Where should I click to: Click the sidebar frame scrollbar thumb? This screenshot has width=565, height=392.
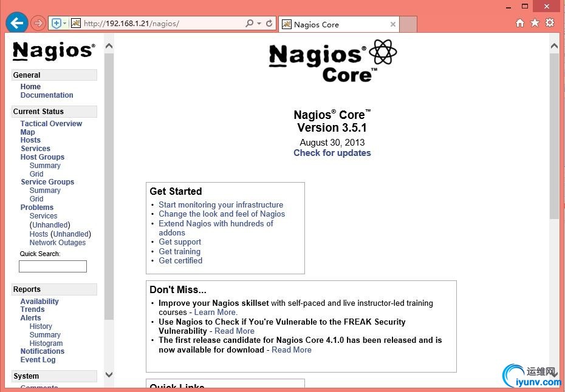pyautogui.click(x=109, y=186)
